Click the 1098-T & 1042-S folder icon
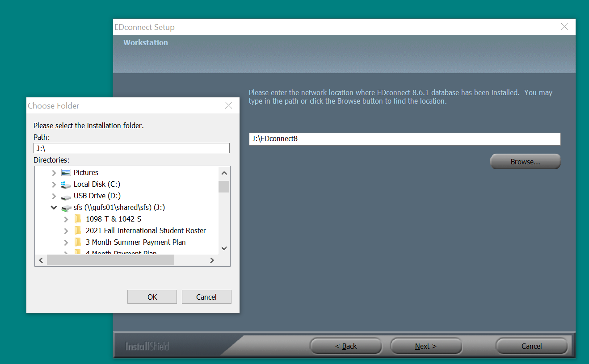589x364 pixels. coord(78,219)
